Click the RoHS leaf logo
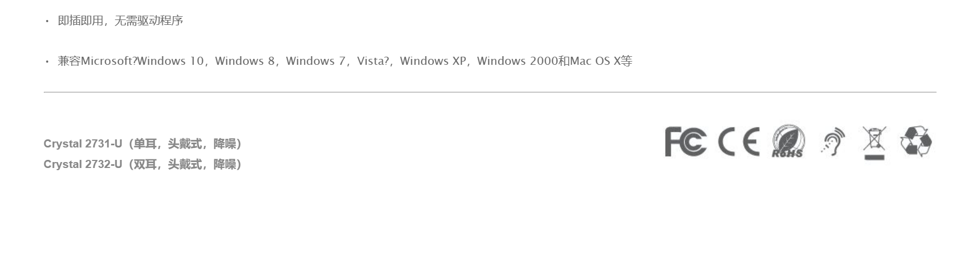This screenshot has height=269, width=980. [788, 142]
